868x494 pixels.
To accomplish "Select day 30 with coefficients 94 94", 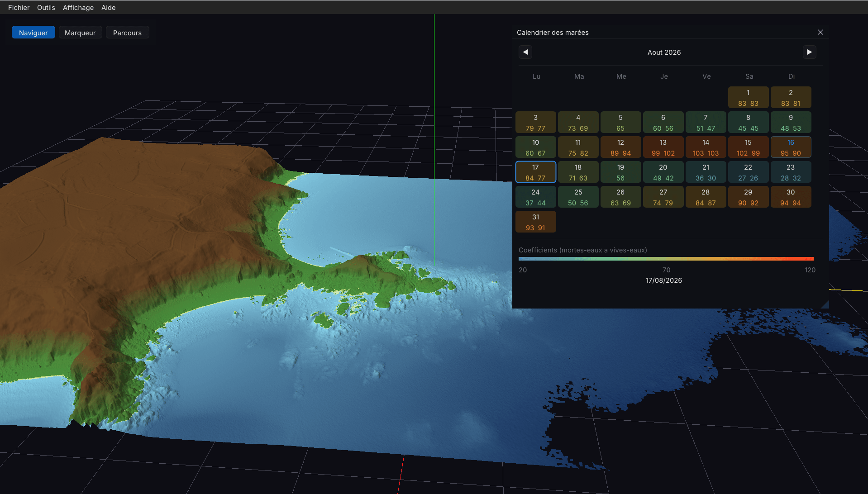I will [791, 197].
